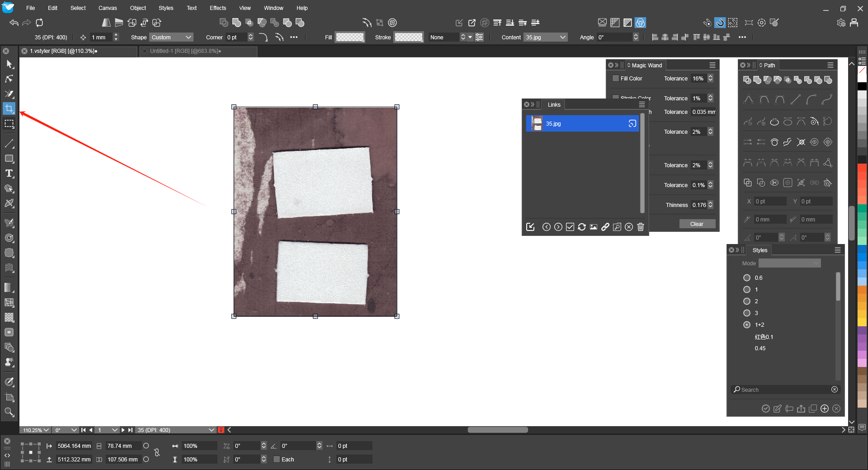Switch to the Untitled-1 document tab
This screenshot has width=868, height=470.
[185, 51]
